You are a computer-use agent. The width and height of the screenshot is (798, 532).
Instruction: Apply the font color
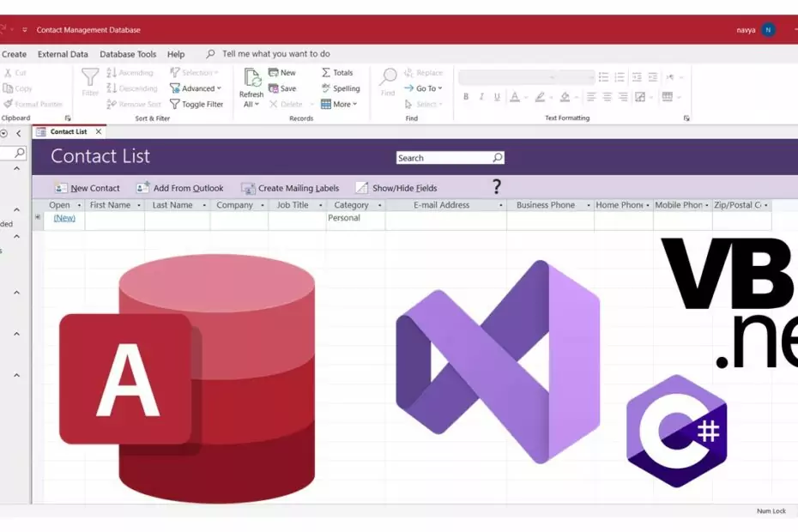[x=515, y=96]
